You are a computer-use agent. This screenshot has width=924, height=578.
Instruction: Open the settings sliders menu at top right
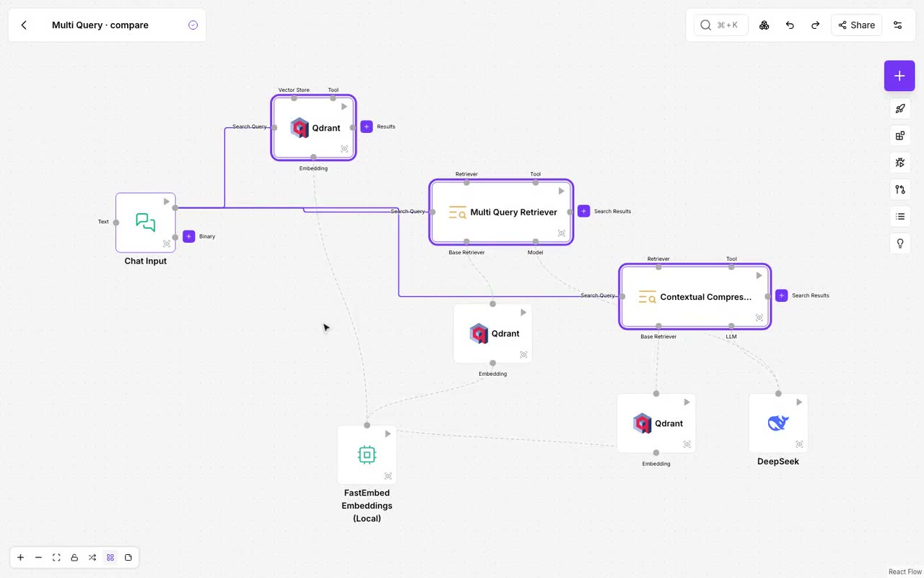(898, 25)
